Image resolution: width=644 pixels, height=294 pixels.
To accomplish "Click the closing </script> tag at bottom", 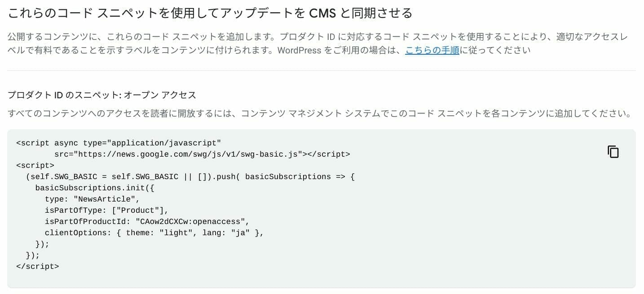I will pyautogui.click(x=37, y=267).
